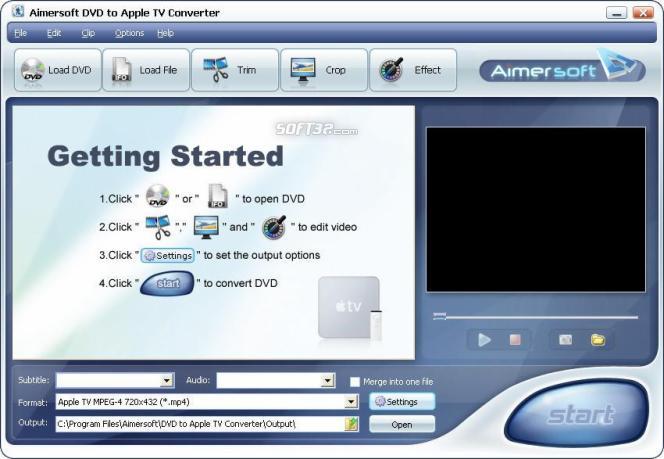664x459 pixels.
Task: Open the Help menu
Action: (x=166, y=33)
